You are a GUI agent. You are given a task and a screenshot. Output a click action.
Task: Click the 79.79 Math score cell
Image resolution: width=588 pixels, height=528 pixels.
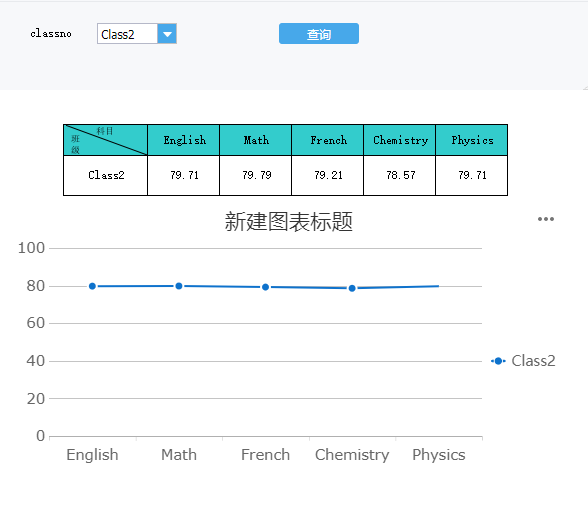[x=255, y=176]
